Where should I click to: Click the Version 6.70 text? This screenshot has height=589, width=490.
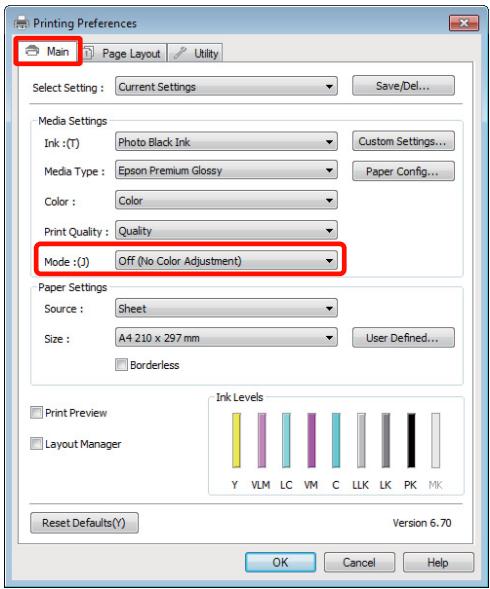tap(422, 523)
